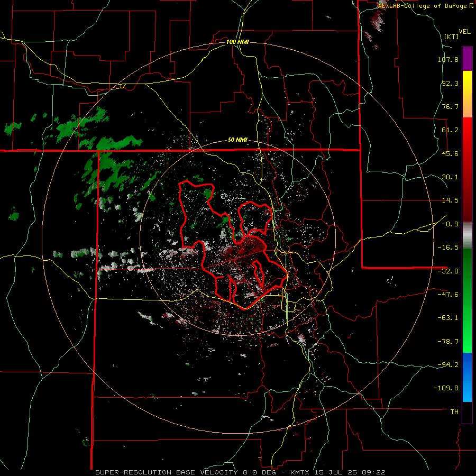Select the -78.7 velocity scale value

448,342
